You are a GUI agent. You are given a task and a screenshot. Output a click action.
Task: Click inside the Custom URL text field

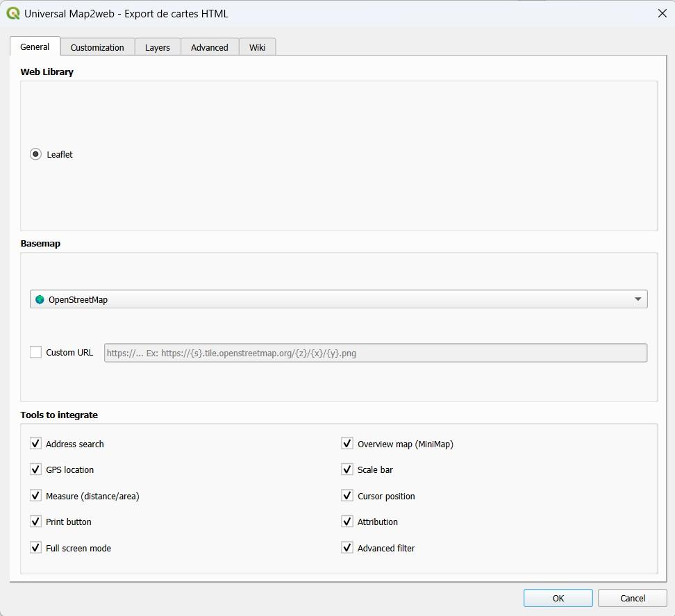click(376, 353)
